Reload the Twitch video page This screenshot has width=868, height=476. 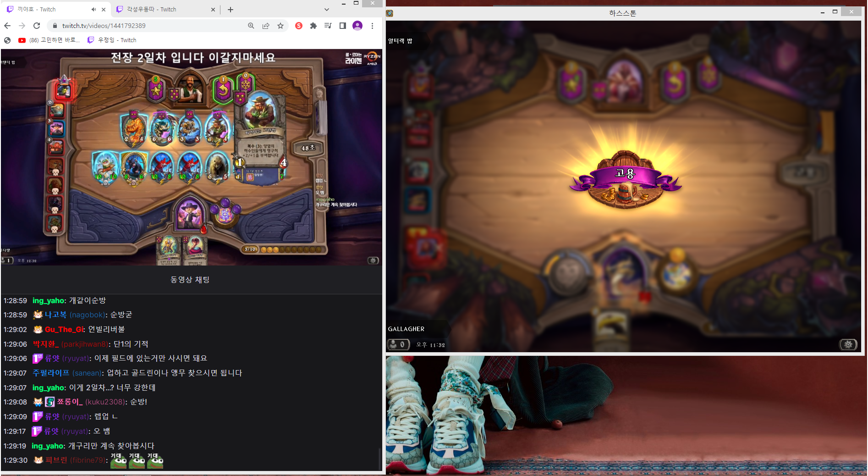tap(37, 26)
